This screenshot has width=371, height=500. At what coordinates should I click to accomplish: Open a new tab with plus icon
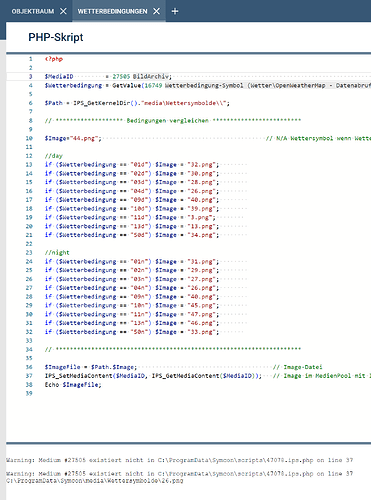coord(175,11)
